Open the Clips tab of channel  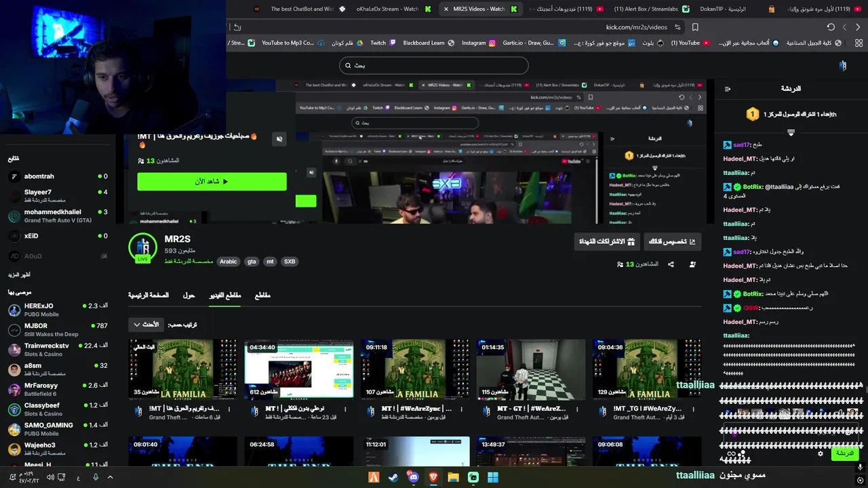click(x=262, y=296)
